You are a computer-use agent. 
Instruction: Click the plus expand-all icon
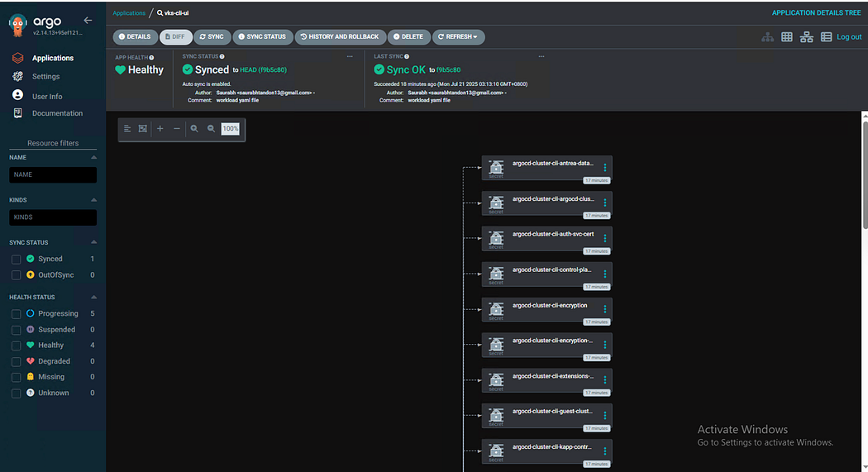pos(160,128)
